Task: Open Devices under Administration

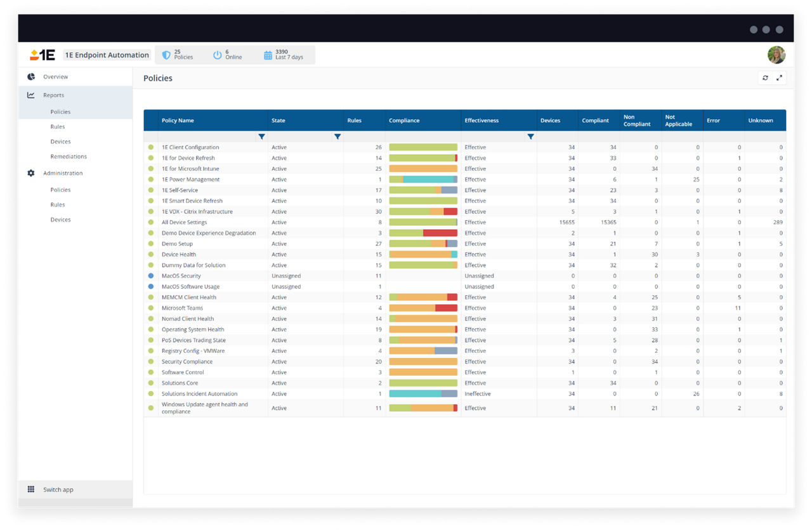Action: [x=60, y=220]
